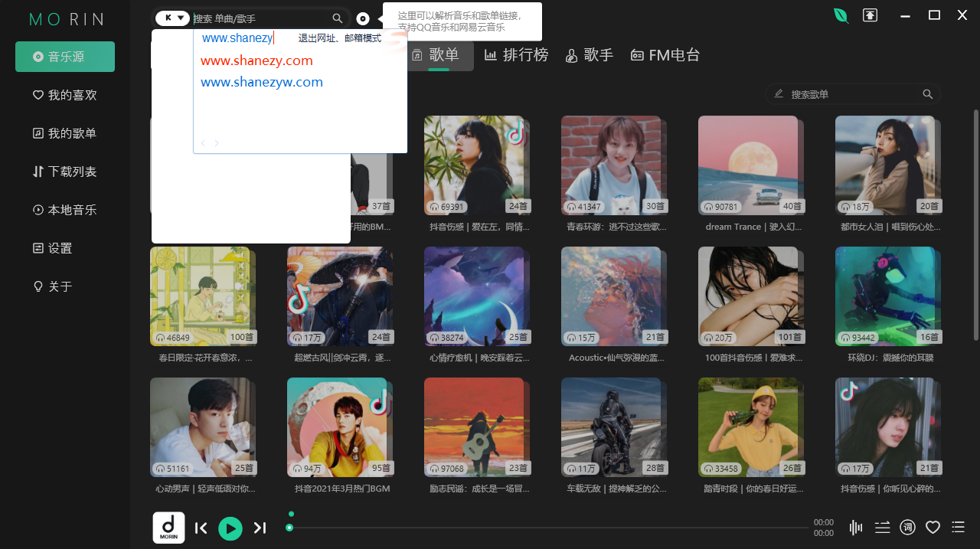Switch to the 排行榜 tab

pos(517,54)
